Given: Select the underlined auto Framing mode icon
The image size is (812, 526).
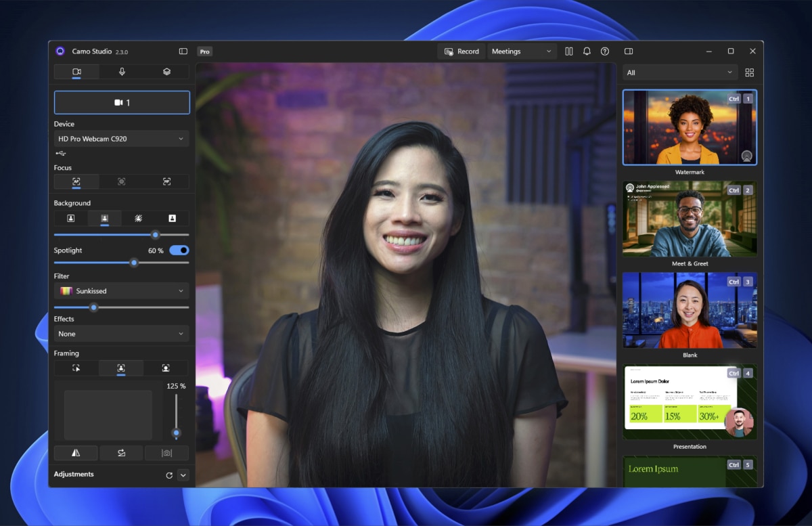Looking at the screenshot, I should [x=121, y=368].
